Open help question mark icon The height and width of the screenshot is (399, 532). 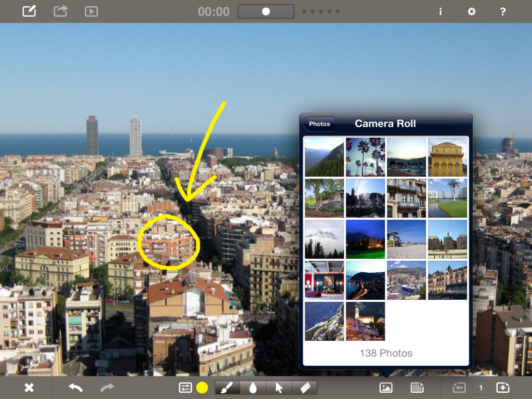click(503, 11)
